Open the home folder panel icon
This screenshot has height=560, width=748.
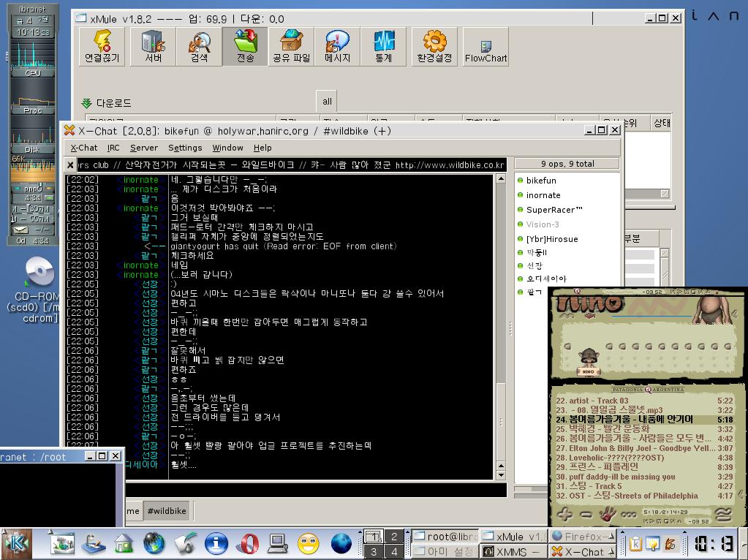(x=123, y=543)
